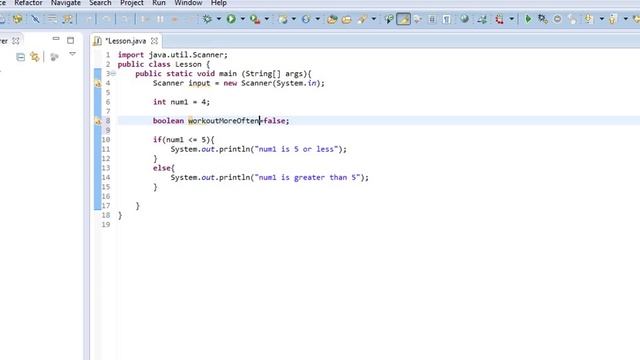Viewport: 640px width, 360px height.
Task: Toggle Mark Occurrences highlighter button
Action: [403, 19]
